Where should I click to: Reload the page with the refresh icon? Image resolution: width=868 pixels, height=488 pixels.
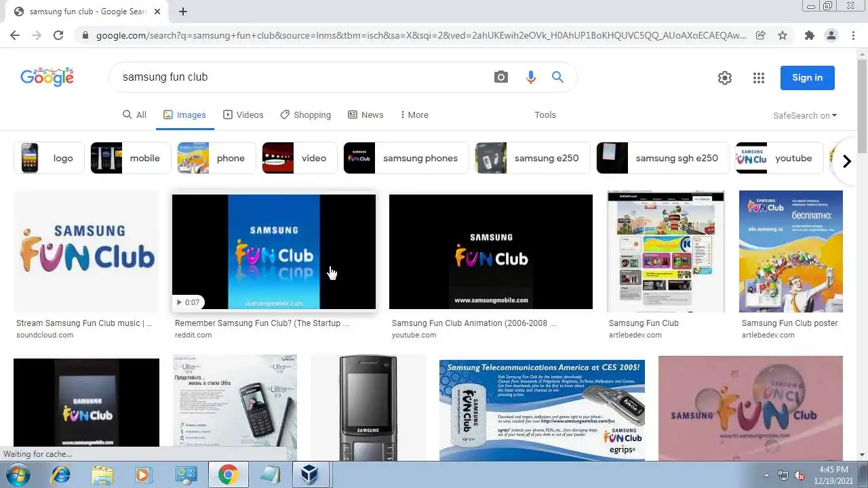pyautogui.click(x=58, y=35)
